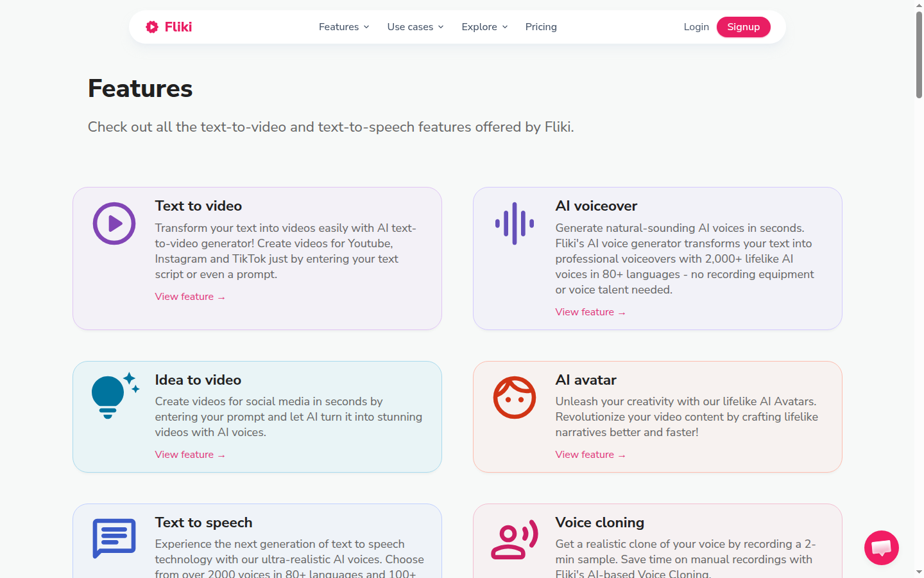This screenshot has height=578, width=924.
Task: Open the chat widget bubble
Action: tap(882, 548)
